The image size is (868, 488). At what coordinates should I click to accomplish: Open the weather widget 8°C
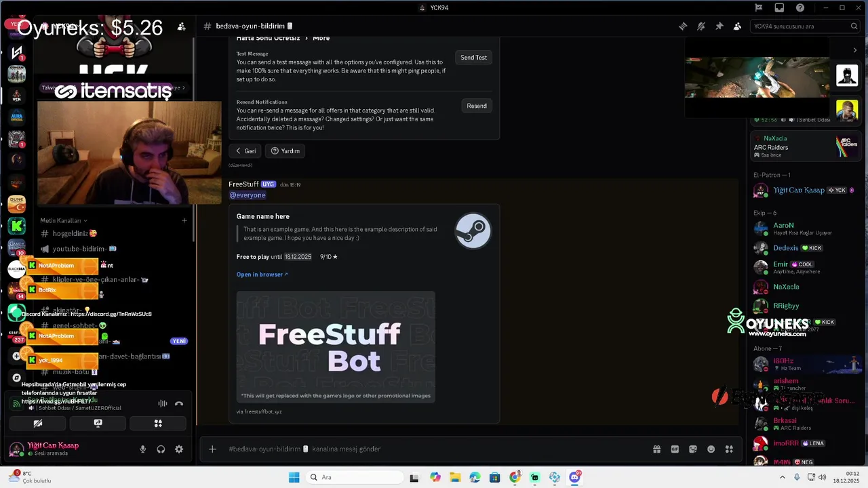pyautogui.click(x=29, y=477)
